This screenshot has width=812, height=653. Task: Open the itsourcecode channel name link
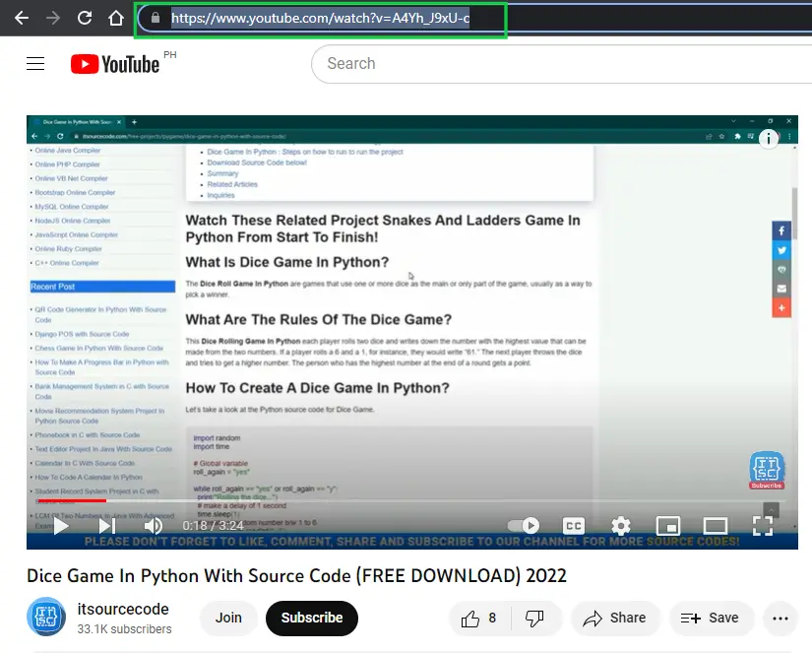tap(123, 609)
